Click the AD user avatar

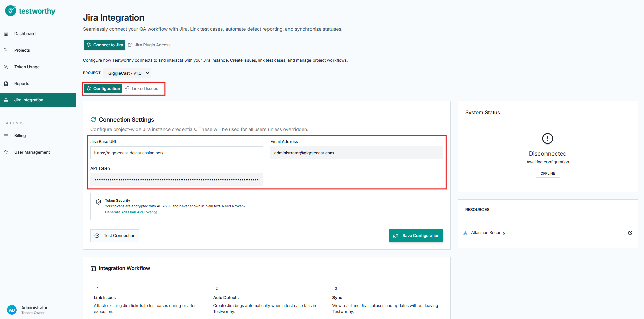coord(12,310)
